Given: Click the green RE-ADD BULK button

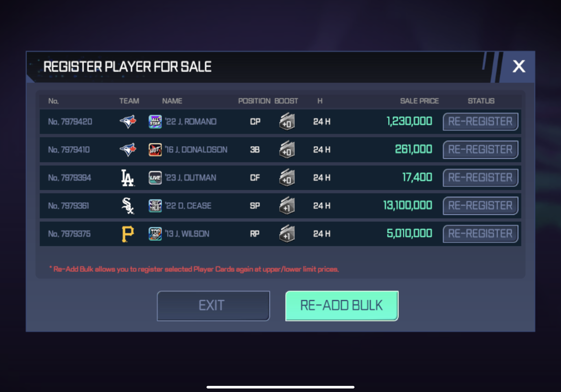Looking at the screenshot, I should (342, 306).
